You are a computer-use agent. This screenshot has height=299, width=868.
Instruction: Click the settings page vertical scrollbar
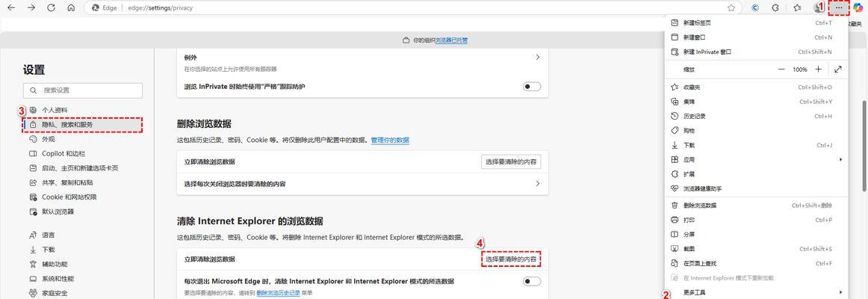[x=865, y=147]
